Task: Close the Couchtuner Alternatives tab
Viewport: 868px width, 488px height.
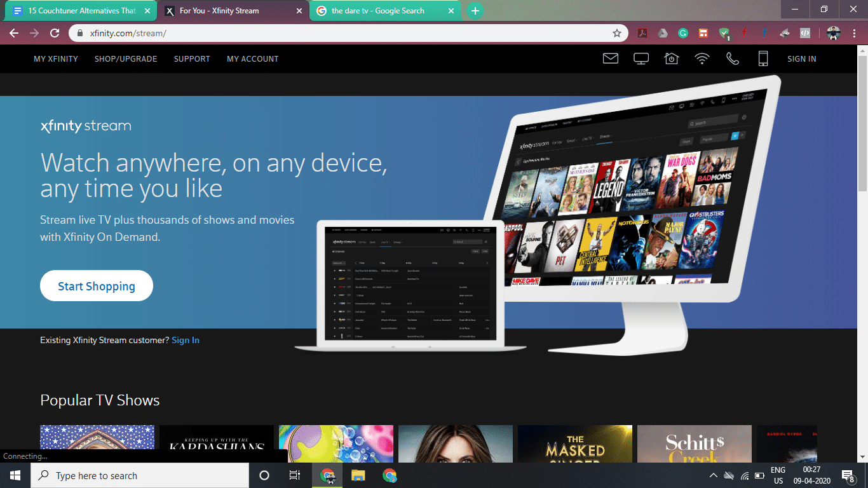Action: pos(147,11)
